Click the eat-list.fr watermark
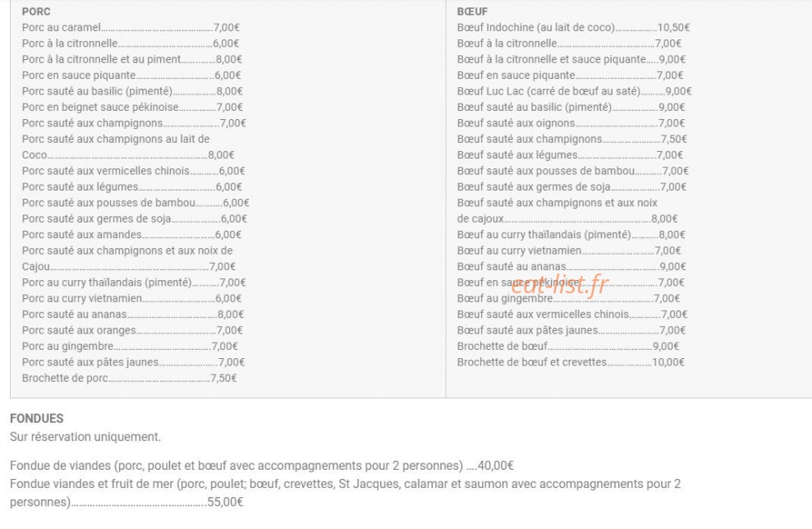812x529 pixels. click(559, 284)
